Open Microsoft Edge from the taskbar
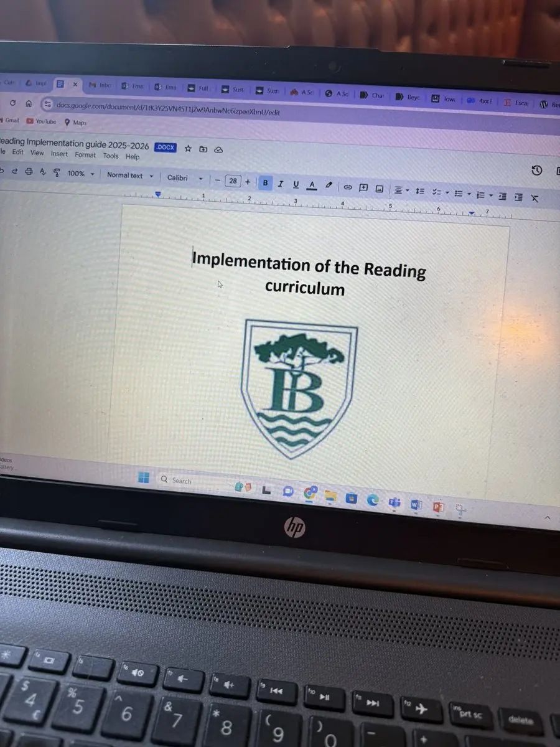This screenshot has height=747, width=560. pyautogui.click(x=372, y=499)
